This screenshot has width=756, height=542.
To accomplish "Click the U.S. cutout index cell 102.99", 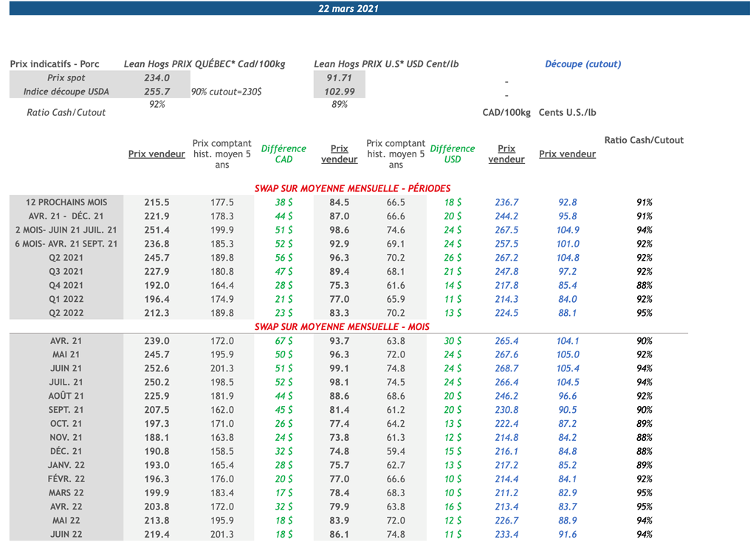I will 339,92.
